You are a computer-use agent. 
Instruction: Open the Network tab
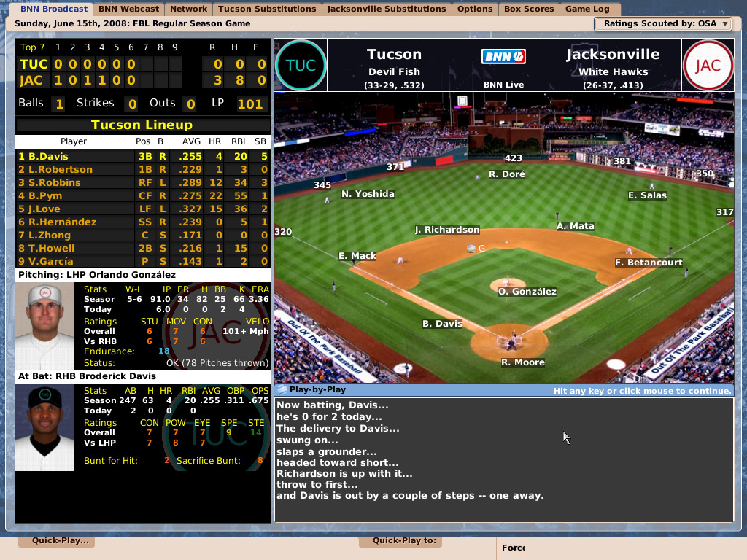[189, 9]
